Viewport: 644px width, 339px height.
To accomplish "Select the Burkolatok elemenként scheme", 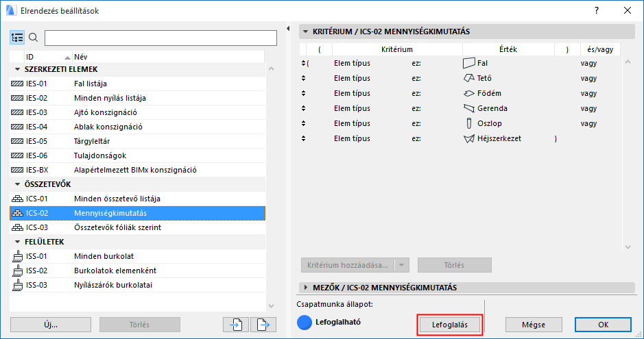I will coord(138,271).
